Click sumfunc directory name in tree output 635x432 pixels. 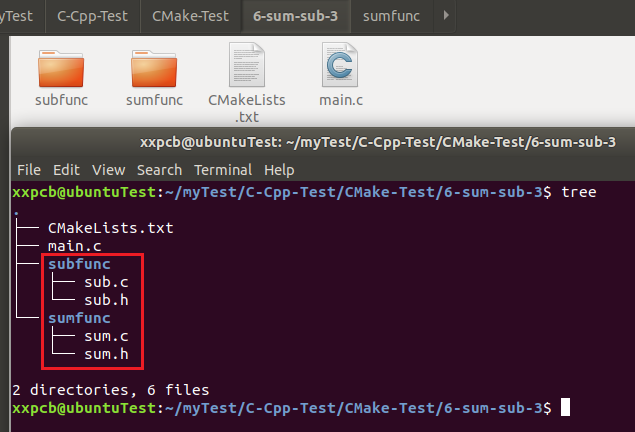[x=79, y=318]
